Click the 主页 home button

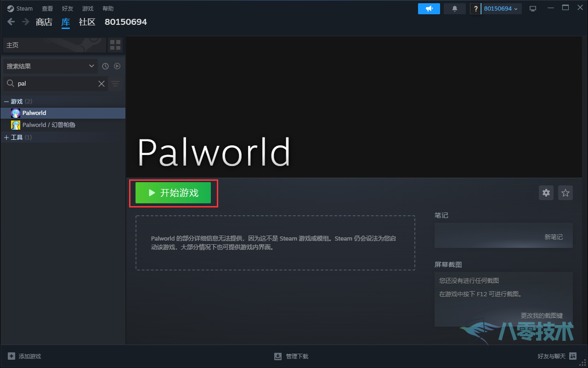[x=54, y=45]
